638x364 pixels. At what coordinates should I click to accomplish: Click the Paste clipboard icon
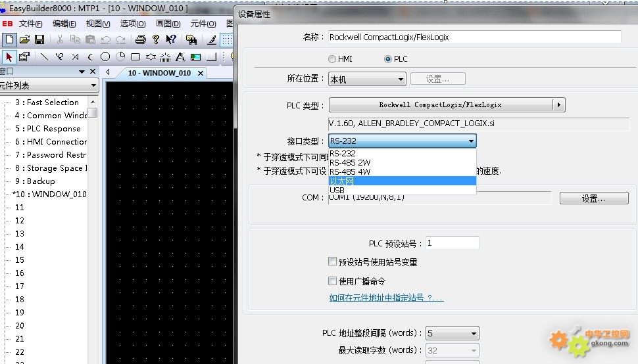[90, 39]
